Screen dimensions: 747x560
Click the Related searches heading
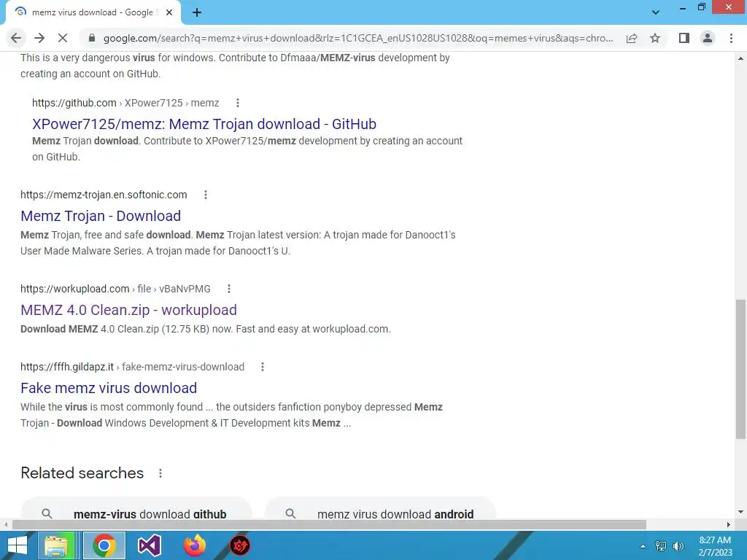tap(82, 472)
